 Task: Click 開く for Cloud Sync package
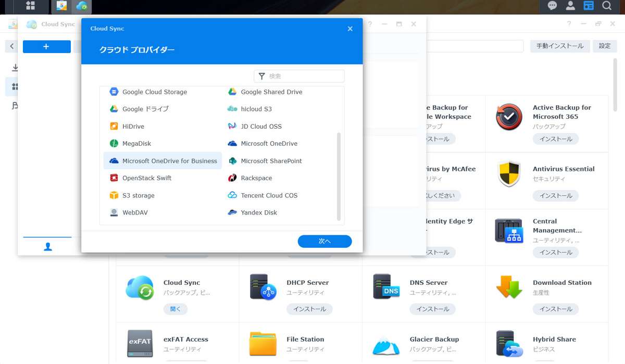click(x=176, y=309)
